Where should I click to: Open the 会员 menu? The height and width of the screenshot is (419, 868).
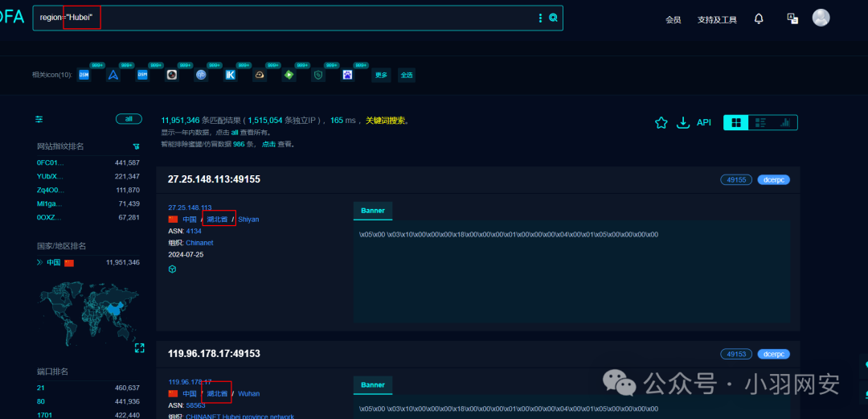pos(674,20)
